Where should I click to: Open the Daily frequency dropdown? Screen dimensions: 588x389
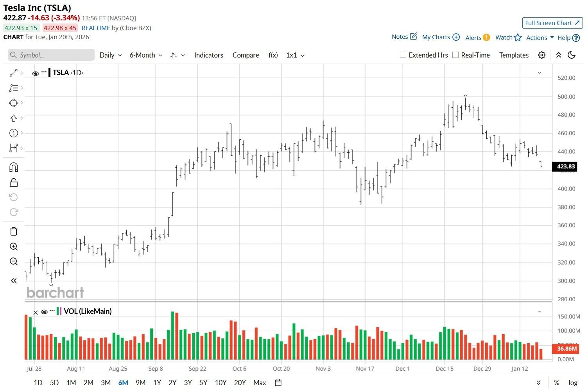point(111,55)
